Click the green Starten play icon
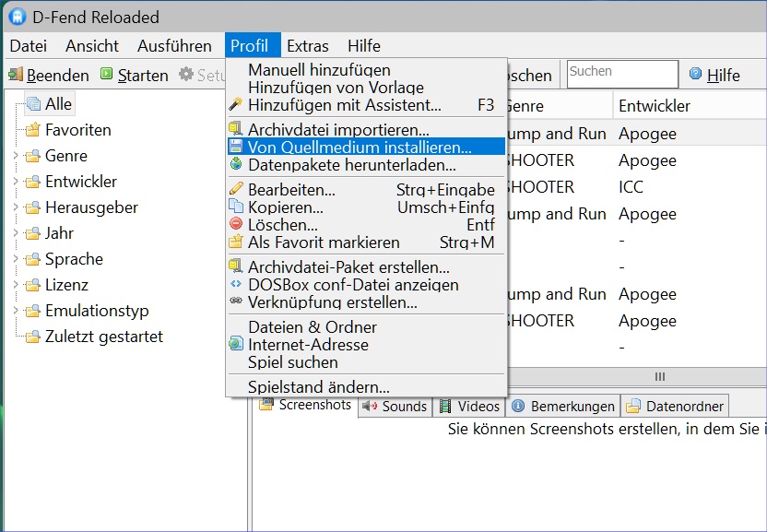Image resolution: width=767 pixels, height=532 pixels. [106, 74]
